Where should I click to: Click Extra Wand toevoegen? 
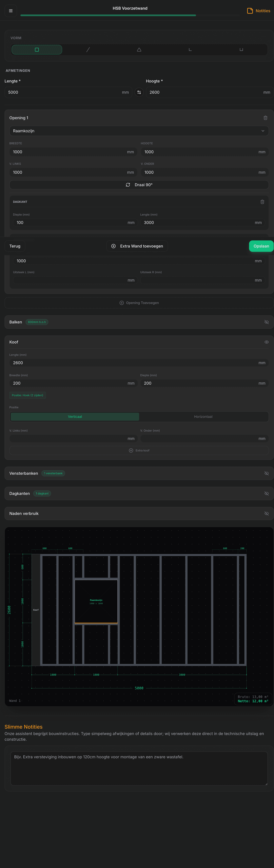137,246
